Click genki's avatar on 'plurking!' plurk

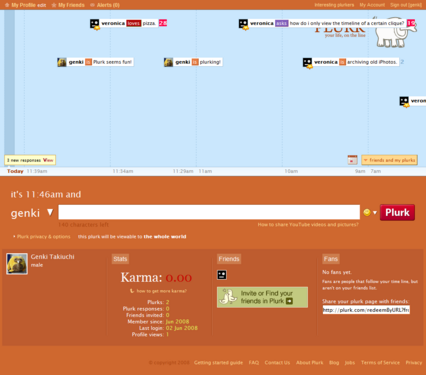point(168,62)
